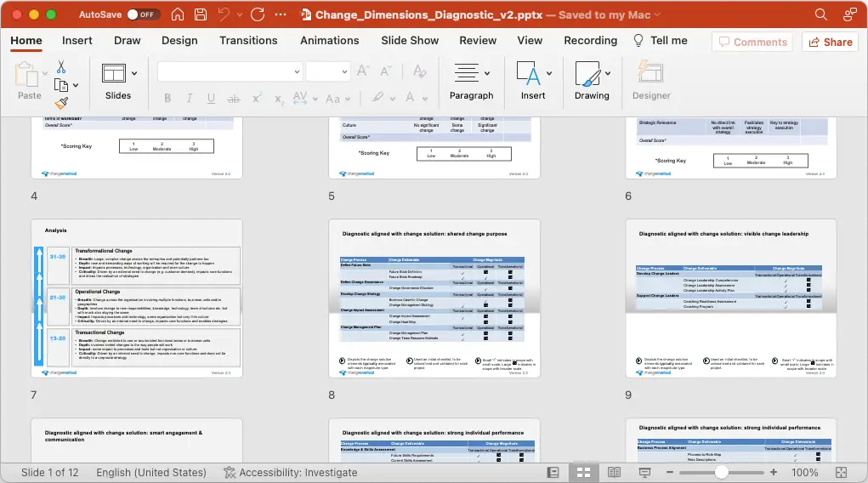
Task: Click the Share button
Action: (x=831, y=43)
